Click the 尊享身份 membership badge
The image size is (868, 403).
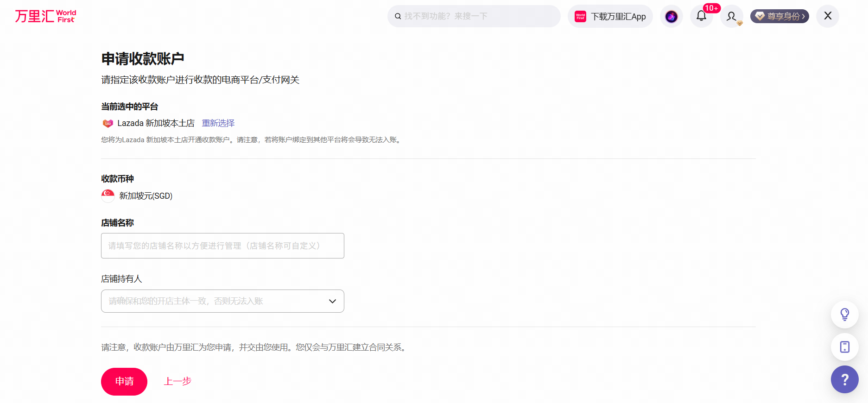(779, 16)
